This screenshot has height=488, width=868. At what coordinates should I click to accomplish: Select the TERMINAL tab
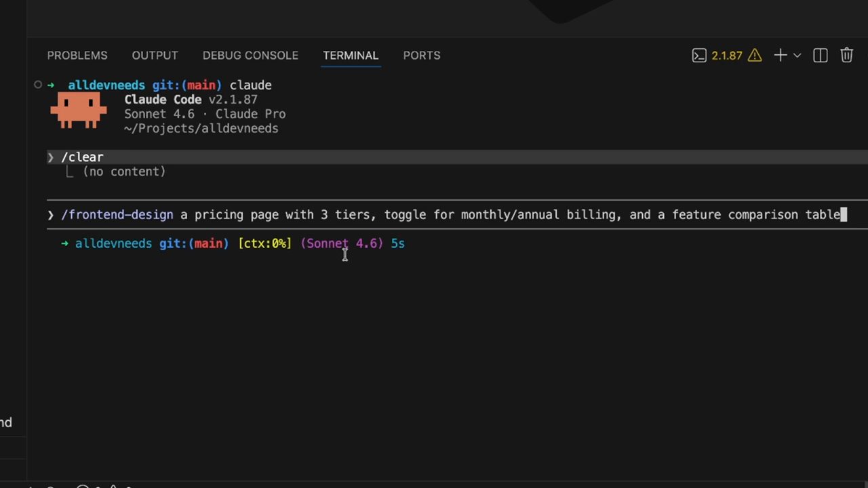point(351,56)
